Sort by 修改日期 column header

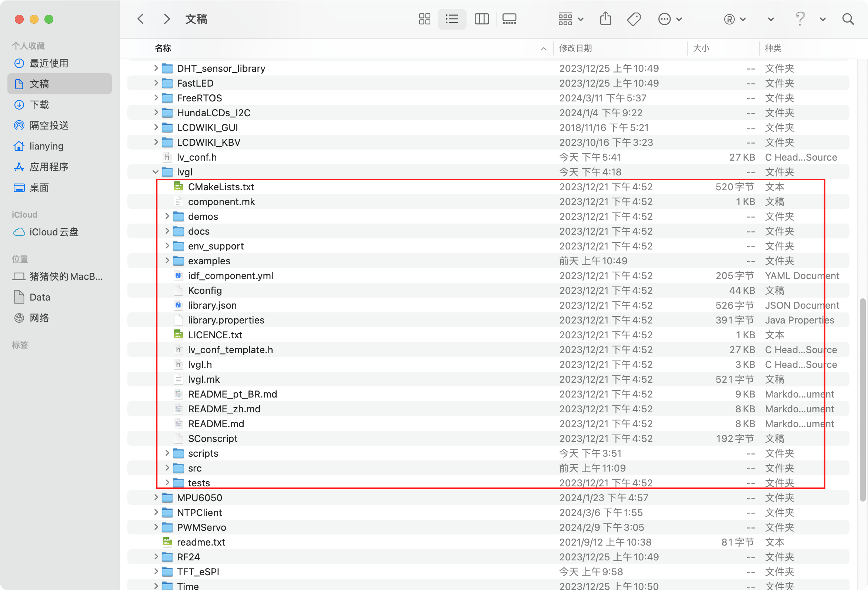pyautogui.click(x=575, y=48)
